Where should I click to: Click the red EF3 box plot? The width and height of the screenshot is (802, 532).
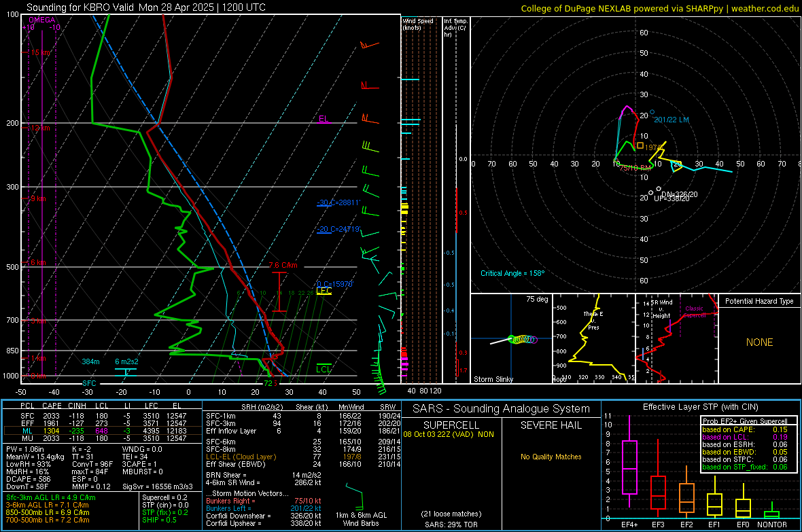(659, 479)
